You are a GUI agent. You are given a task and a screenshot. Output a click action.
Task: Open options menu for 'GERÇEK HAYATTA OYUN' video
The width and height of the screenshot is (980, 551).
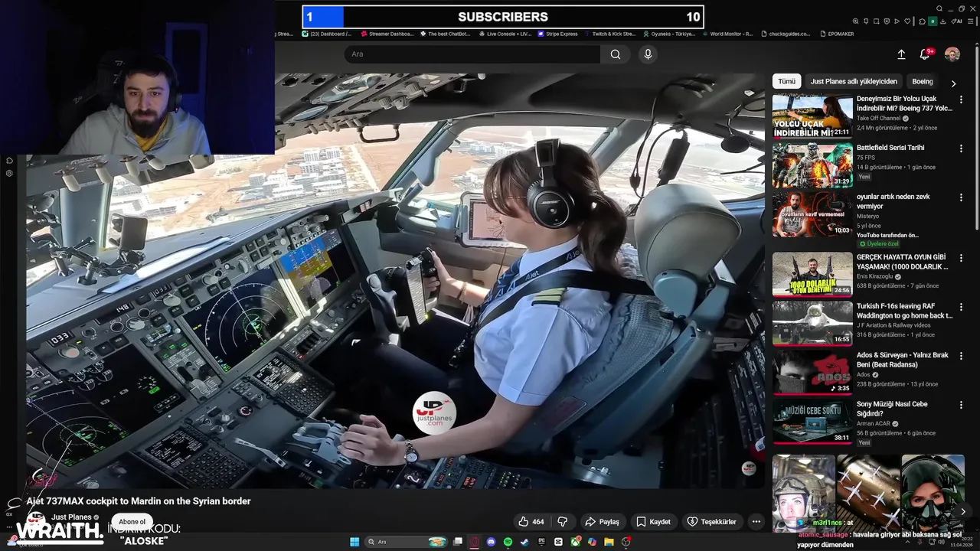coord(961,259)
